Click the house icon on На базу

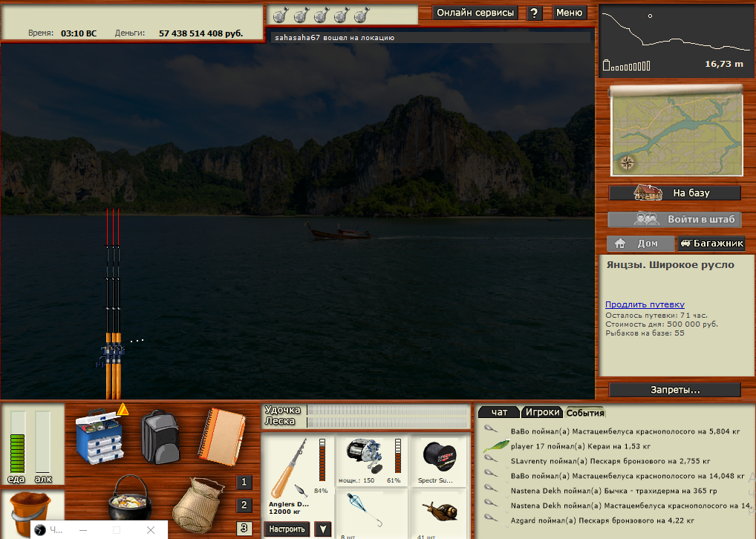click(x=648, y=192)
